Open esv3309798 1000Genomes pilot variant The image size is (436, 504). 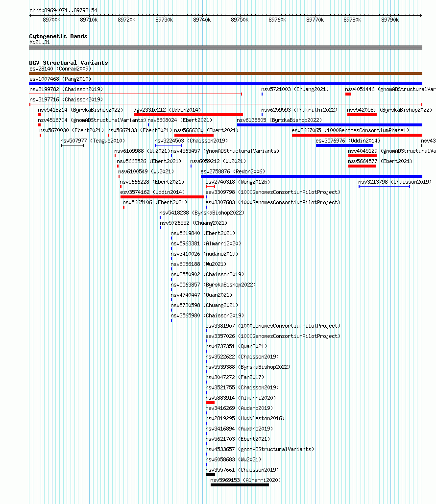273,192
